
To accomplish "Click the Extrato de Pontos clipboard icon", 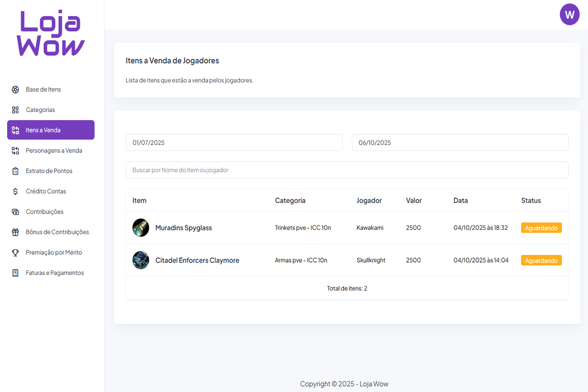I will pos(15,171).
